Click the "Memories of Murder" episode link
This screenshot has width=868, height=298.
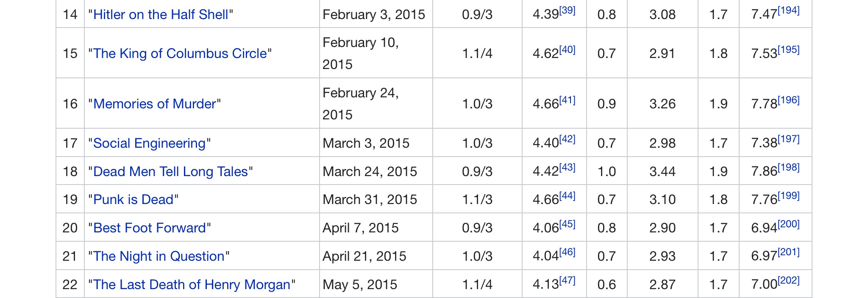(154, 104)
